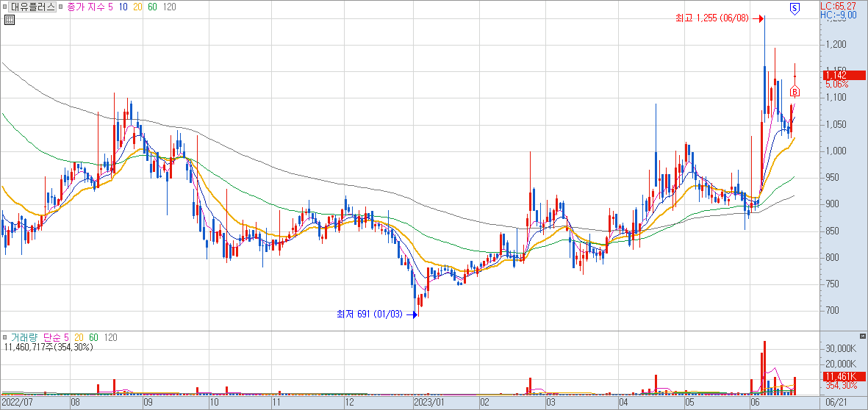Click the 최고 1,255 (06/08) high label
The width and height of the screenshot is (868, 410).
pos(712,18)
